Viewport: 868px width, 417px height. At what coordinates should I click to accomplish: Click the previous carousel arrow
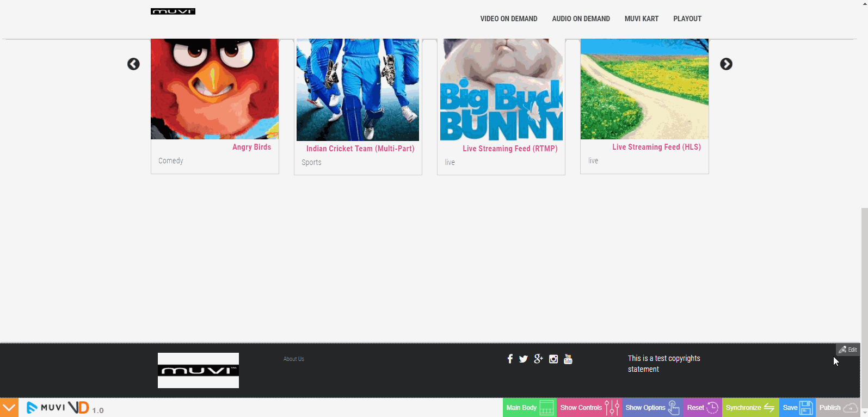point(133,64)
